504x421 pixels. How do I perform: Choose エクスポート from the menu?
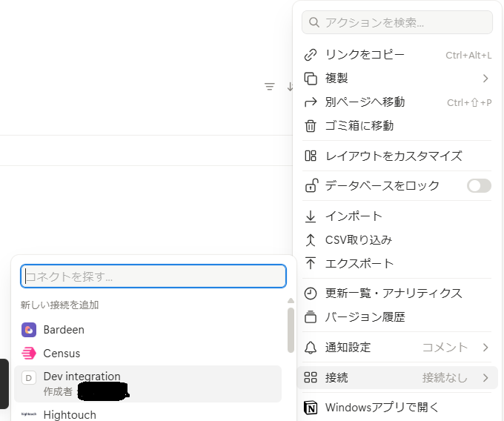[359, 264]
